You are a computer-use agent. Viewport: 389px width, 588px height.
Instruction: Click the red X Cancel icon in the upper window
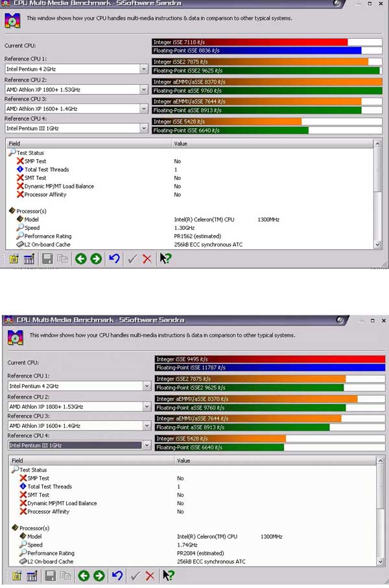click(147, 259)
